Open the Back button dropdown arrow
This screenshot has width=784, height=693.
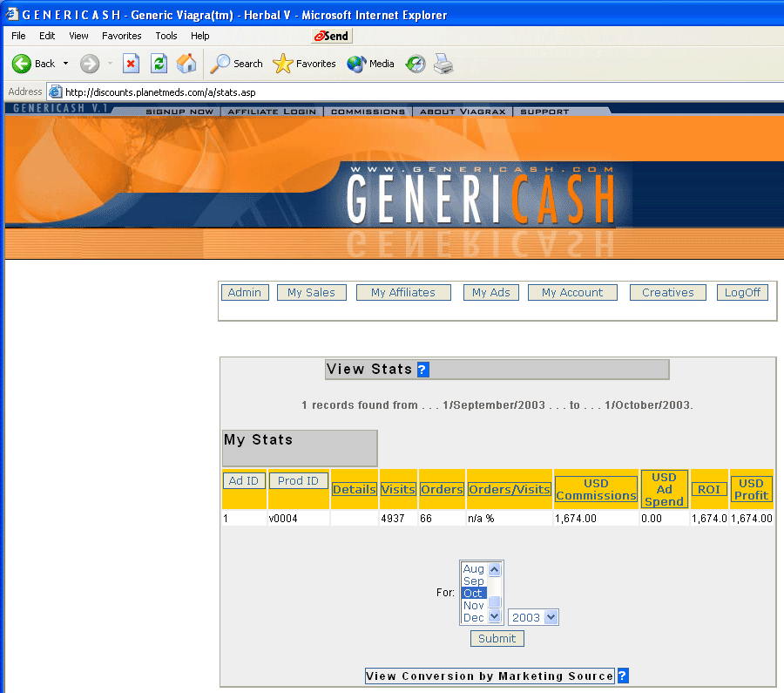click(65, 64)
